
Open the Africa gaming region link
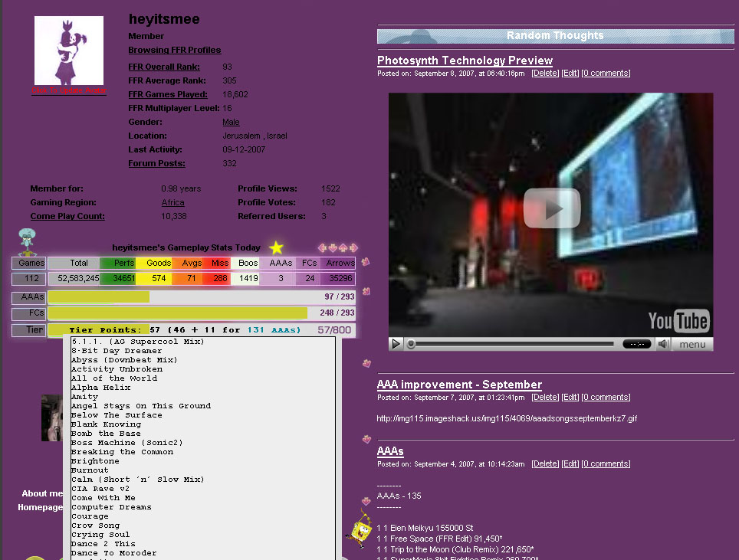pyautogui.click(x=173, y=202)
